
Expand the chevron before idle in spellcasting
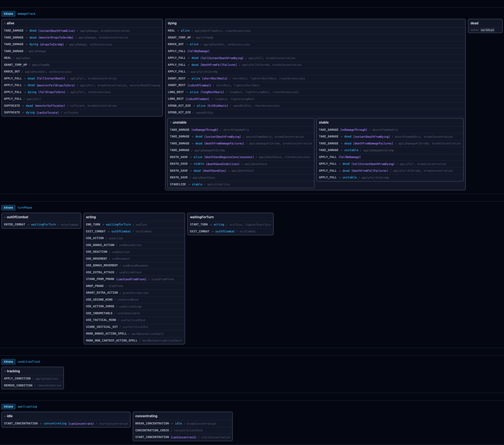(5, 416)
